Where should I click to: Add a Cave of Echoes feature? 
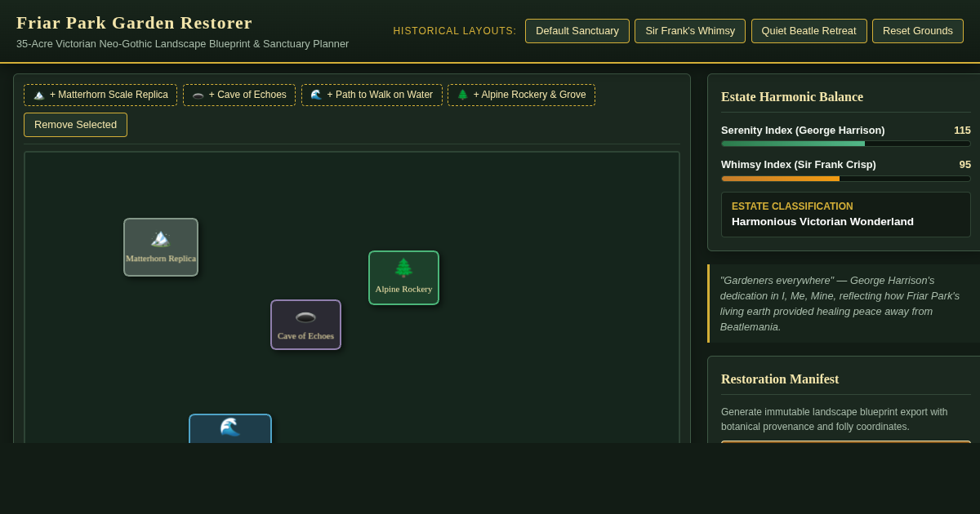click(239, 95)
